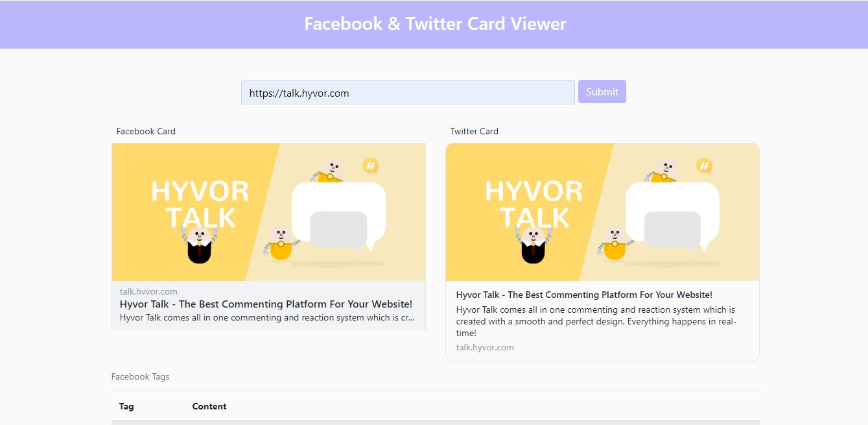Click Twitter card title 'Hyvor Talk - The Best Commenting Platform'
This screenshot has height=425, width=868.
pyautogui.click(x=584, y=295)
